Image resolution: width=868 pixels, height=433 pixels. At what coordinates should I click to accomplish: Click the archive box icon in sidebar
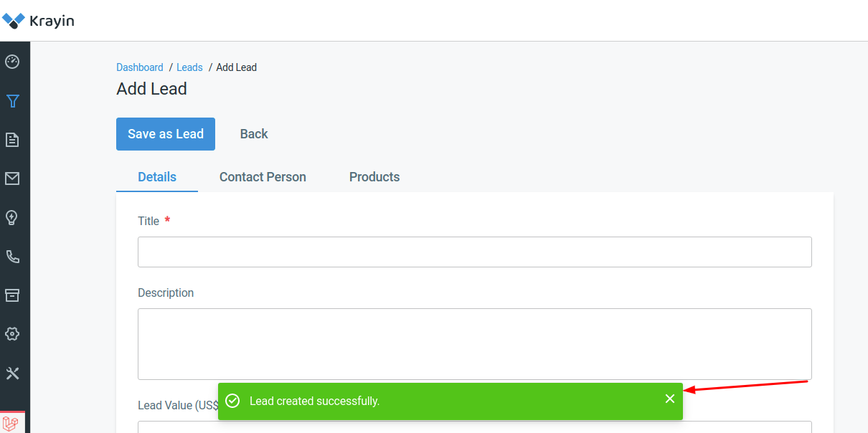13,295
